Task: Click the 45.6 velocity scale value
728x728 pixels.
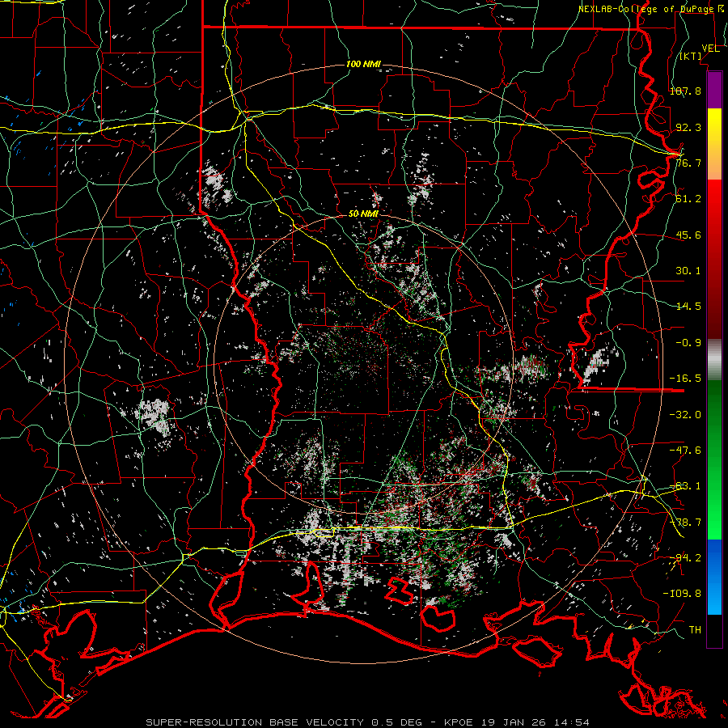Action: (688, 235)
